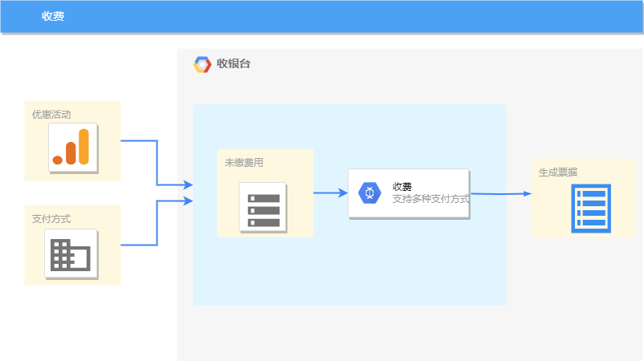Click the 收费 heading in the white card
Screen dimensions: 644x361
(402, 187)
